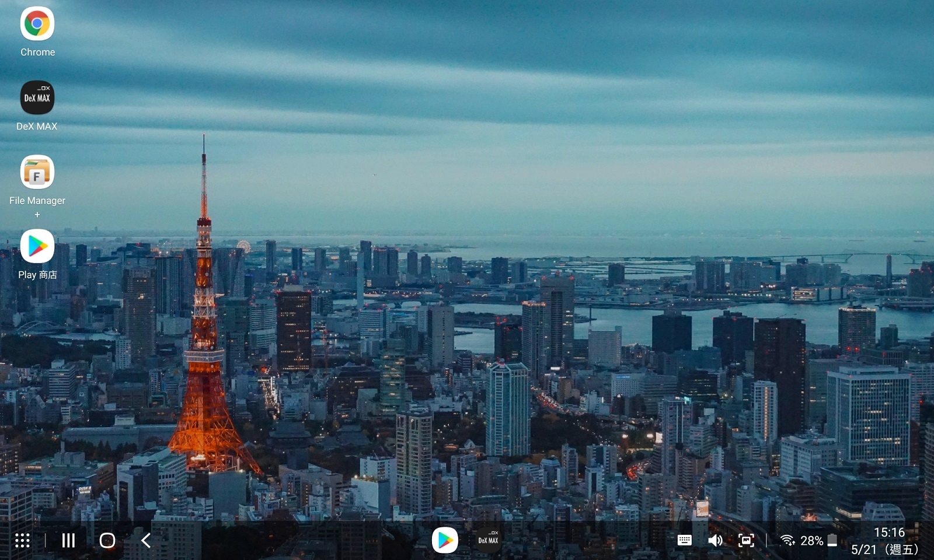Viewport: 934px width, 560px height.
Task: Switch to DeX MAX in the taskbar
Action: 488,541
